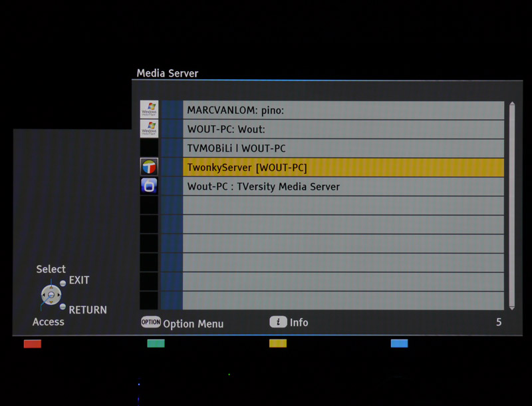Image resolution: width=532 pixels, height=406 pixels.
Task: Open the Option Menu
Action: point(193,324)
